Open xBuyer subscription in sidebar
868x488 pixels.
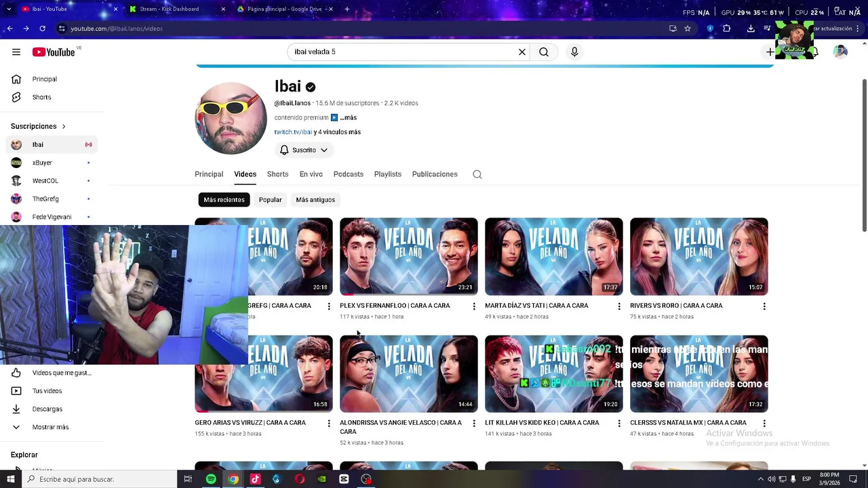52,163
